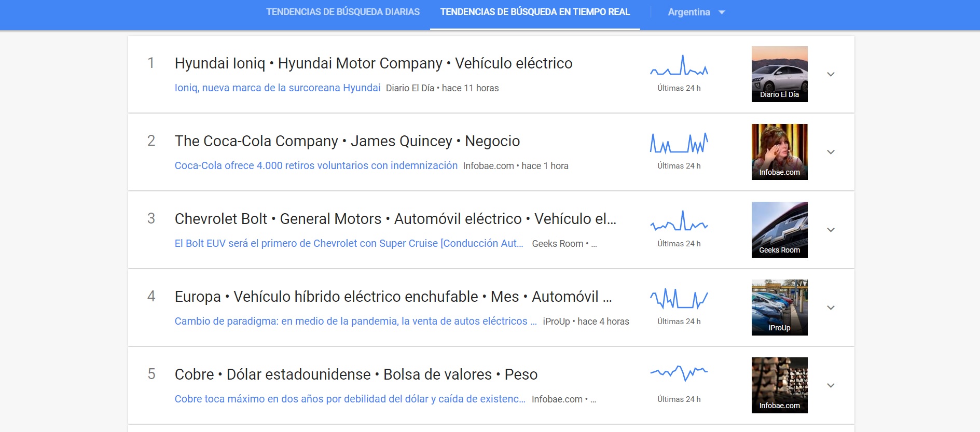The width and height of the screenshot is (980, 432).
Task: Click 'Últimas 24 h' label under Hyundai Ioniq chart
Action: point(679,88)
